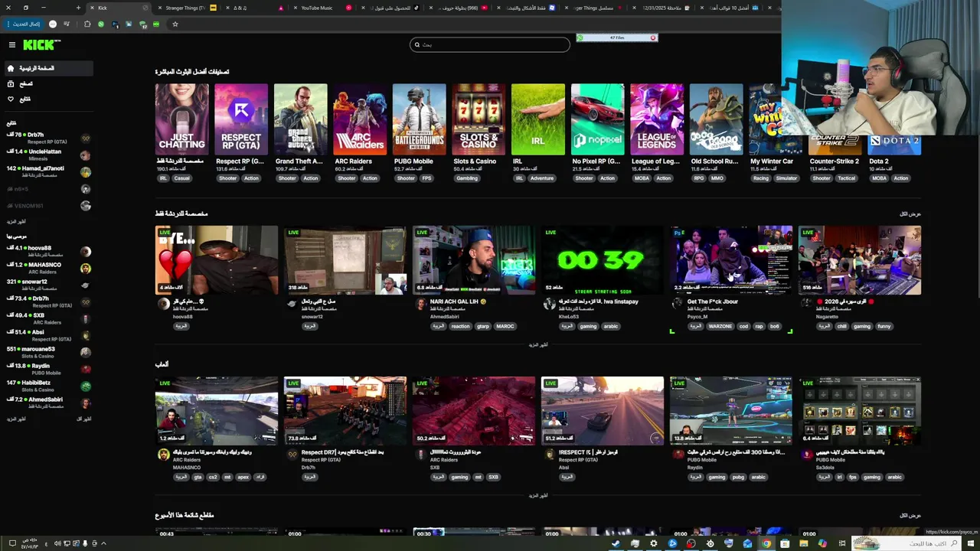Image resolution: width=980 pixels, height=551 pixels.
Task: Bookmark this page with the star icon
Action: 175,24
